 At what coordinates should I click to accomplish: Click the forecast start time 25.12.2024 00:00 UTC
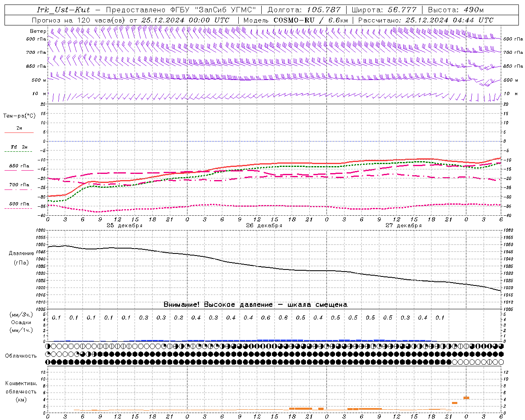pyautogui.click(x=185, y=20)
